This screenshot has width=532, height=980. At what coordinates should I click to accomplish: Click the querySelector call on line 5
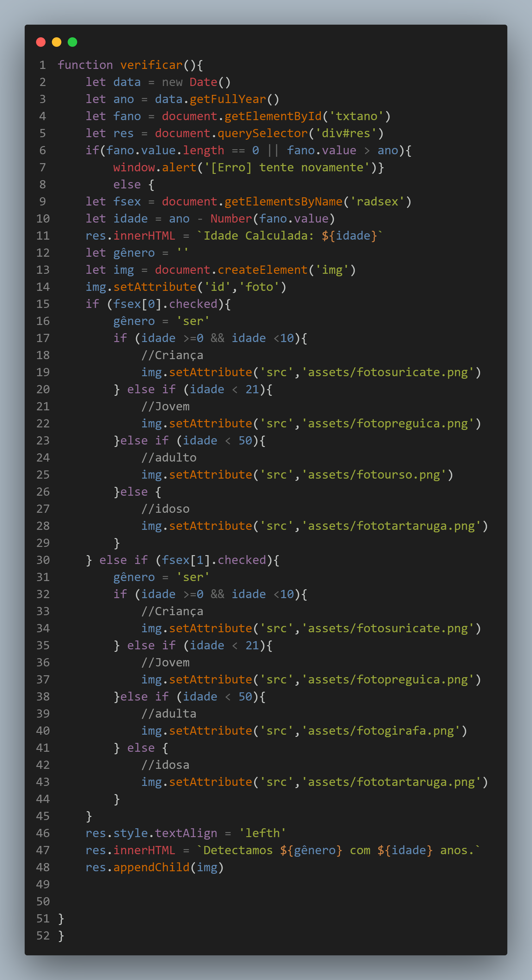[x=262, y=133]
